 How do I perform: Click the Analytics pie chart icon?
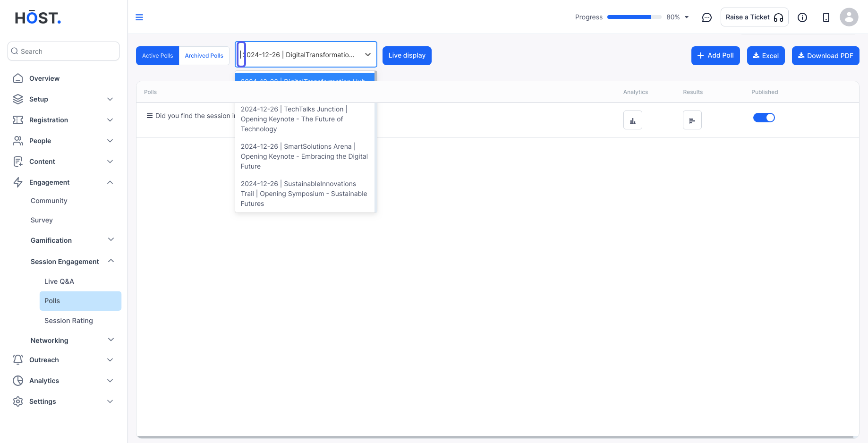[18, 381]
